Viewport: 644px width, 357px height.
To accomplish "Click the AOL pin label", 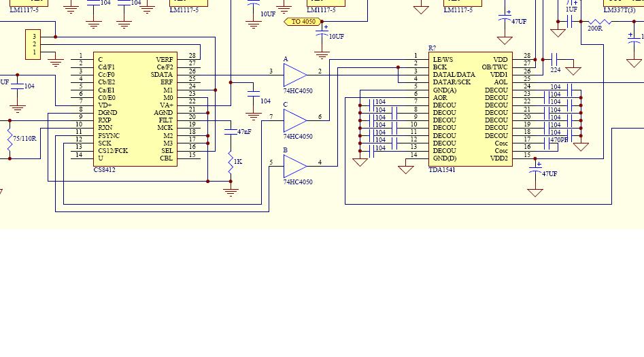I will (501, 82).
